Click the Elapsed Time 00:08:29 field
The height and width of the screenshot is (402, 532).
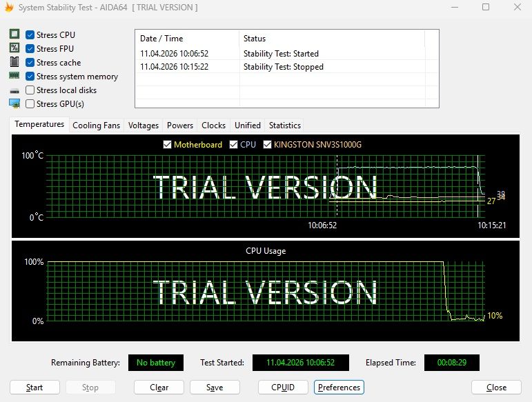(452, 363)
